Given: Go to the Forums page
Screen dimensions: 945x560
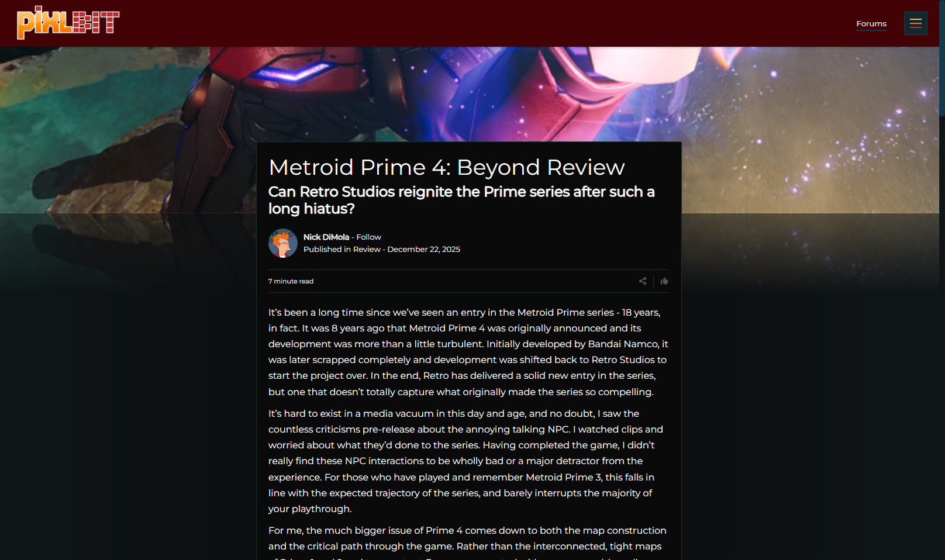Looking at the screenshot, I should [x=871, y=24].
